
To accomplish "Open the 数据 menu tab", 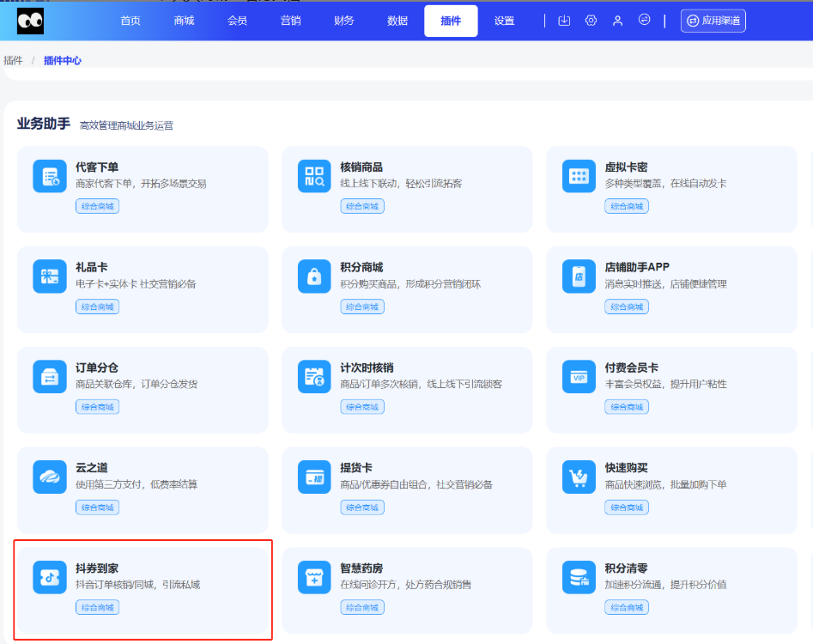I will coord(397,21).
